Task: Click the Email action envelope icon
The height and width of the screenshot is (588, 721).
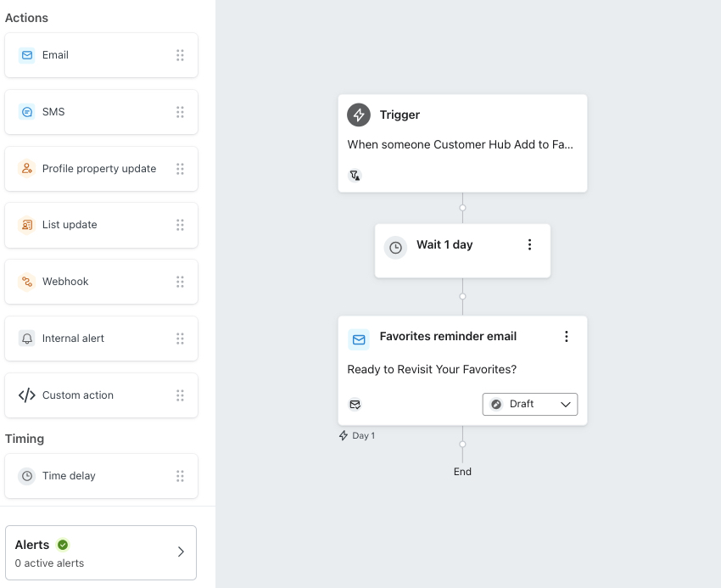Action: [x=27, y=55]
